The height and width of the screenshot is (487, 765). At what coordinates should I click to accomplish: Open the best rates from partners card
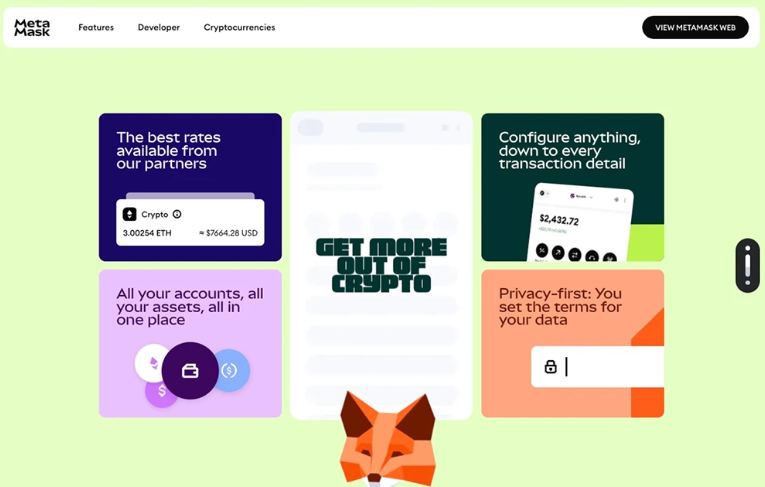[190, 187]
